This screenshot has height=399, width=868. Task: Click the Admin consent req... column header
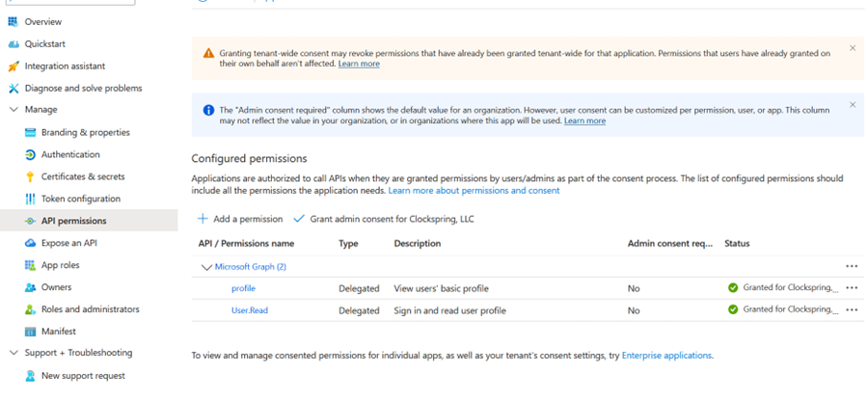pos(670,244)
